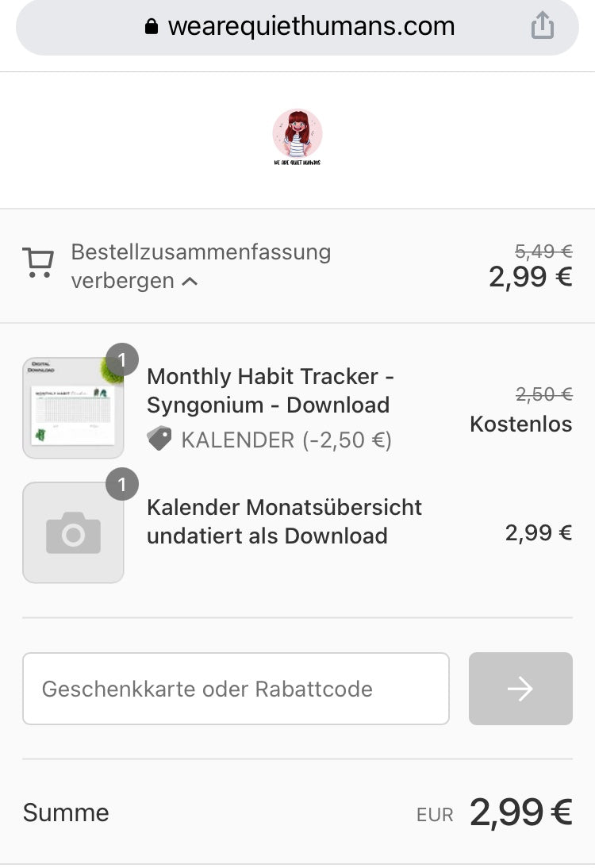Click the padlock icon beside the URL
Viewport: 595px width, 868px height.
point(152,27)
